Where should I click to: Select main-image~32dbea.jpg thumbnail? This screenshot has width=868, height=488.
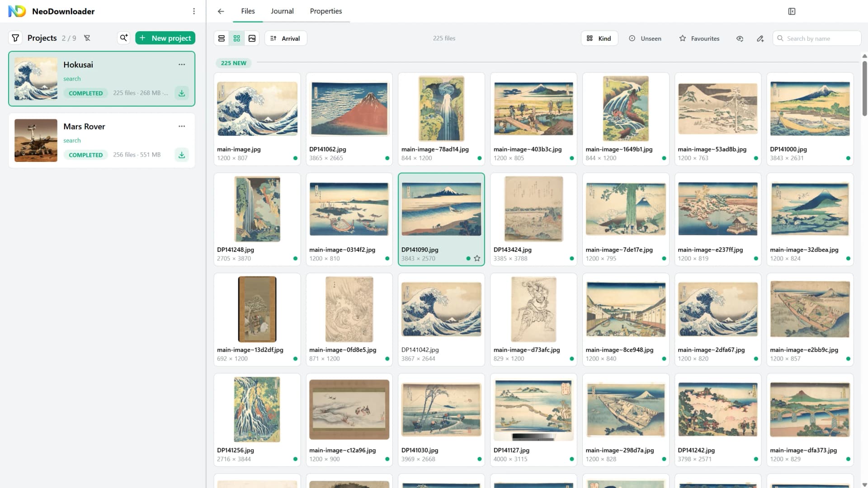(x=810, y=209)
